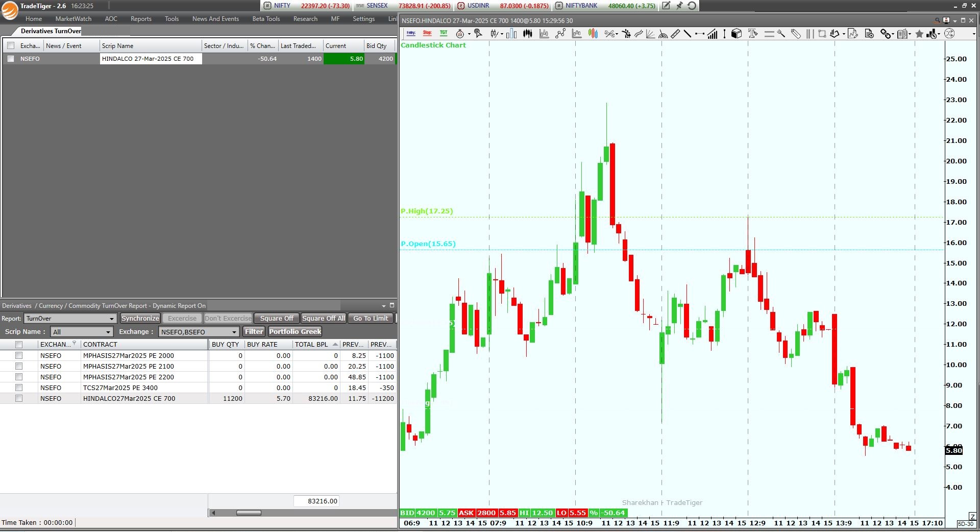The image size is (980, 532).
Task: Click the Entry price line tool
Action: point(411,33)
